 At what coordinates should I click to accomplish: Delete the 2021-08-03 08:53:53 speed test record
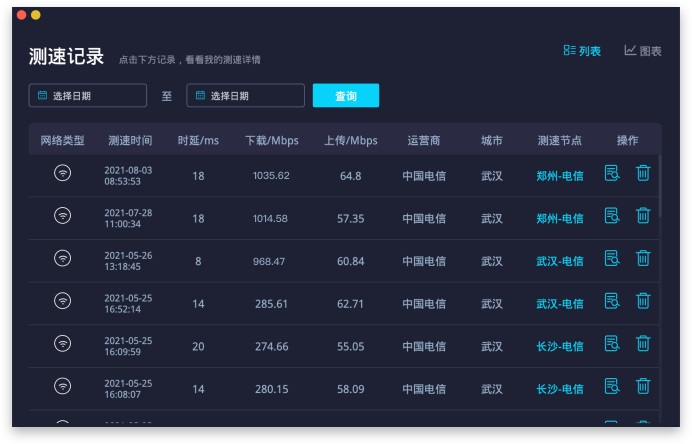pyautogui.click(x=643, y=174)
